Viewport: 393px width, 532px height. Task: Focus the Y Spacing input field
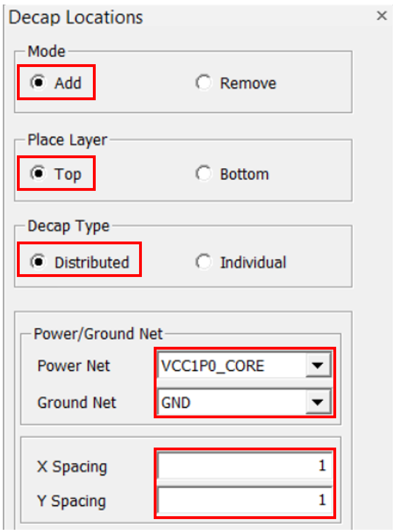coord(244,500)
